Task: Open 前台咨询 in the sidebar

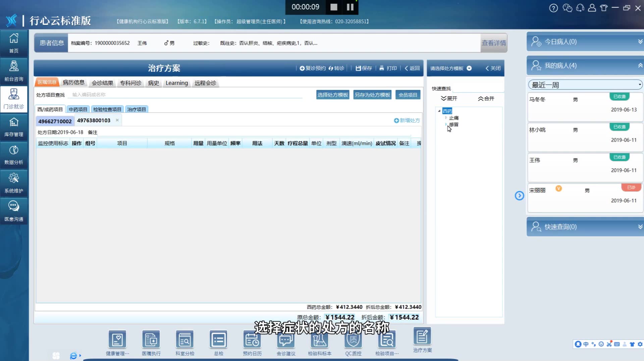Action: coord(14,71)
